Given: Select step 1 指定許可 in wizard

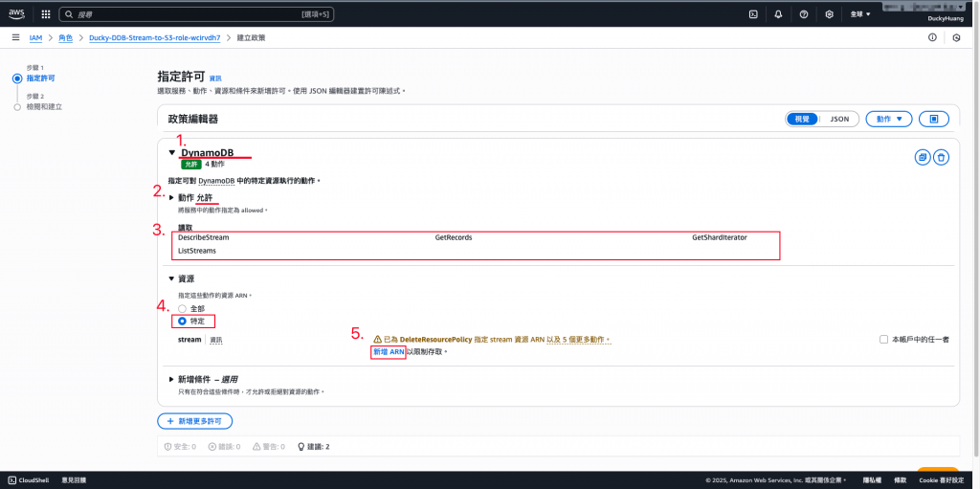Looking at the screenshot, I should coord(39,78).
